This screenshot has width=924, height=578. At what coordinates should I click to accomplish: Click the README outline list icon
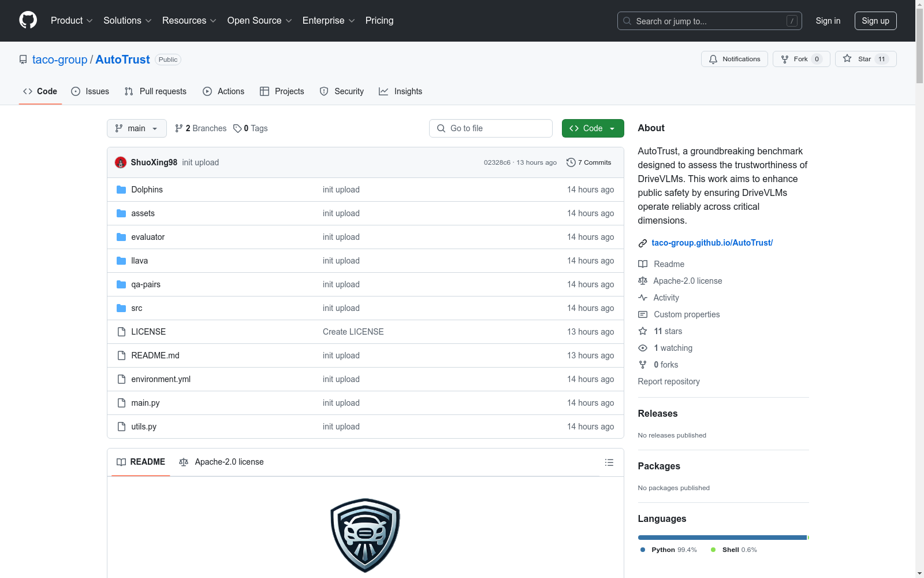609,462
